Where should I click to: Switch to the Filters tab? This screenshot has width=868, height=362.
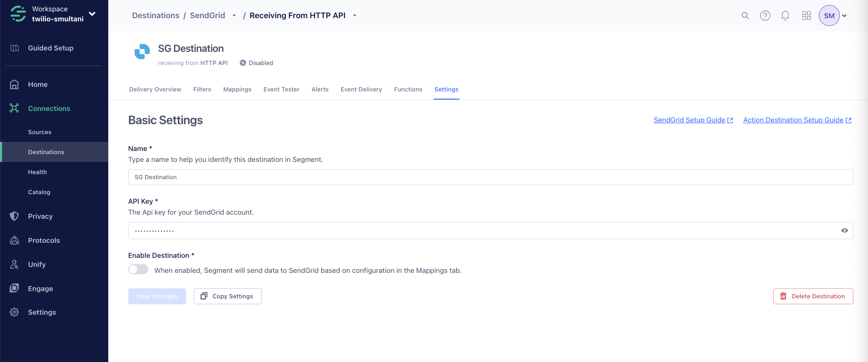coord(202,90)
